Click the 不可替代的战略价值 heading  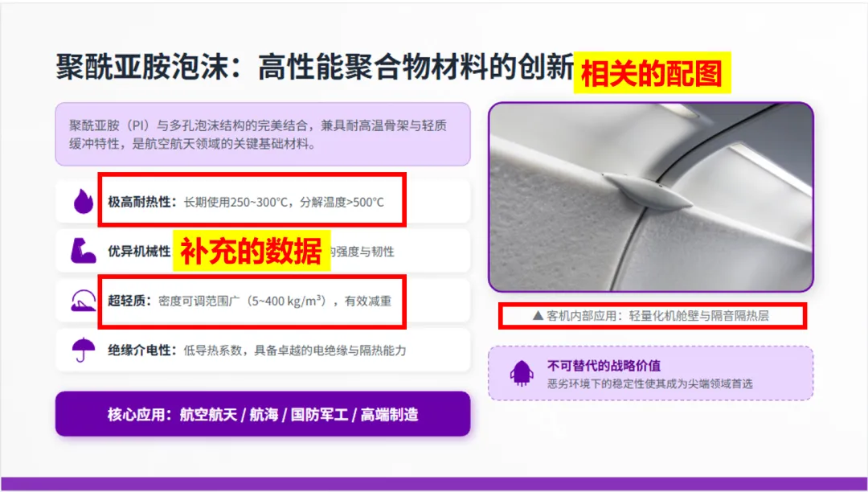tap(604, 366)
